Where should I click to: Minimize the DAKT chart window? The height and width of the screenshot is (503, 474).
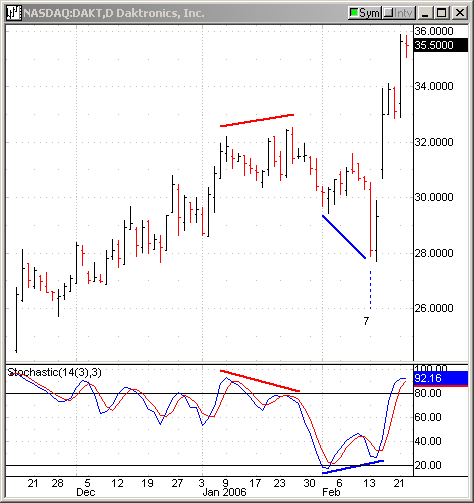coord(424,13)
